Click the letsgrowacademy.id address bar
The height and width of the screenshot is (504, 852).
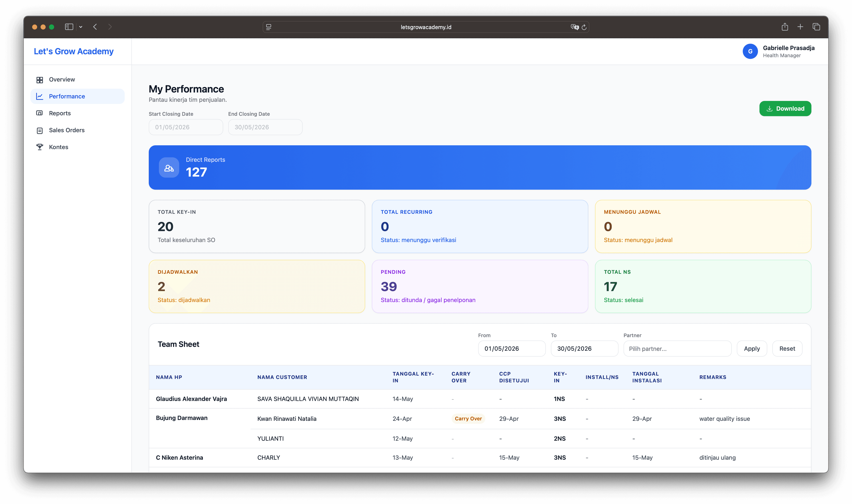point(426,27)
